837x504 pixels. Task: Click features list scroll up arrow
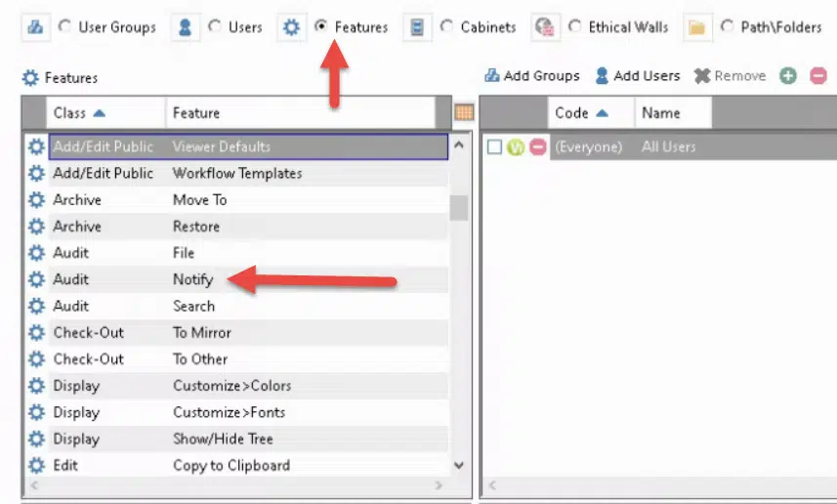click(458, 145)
